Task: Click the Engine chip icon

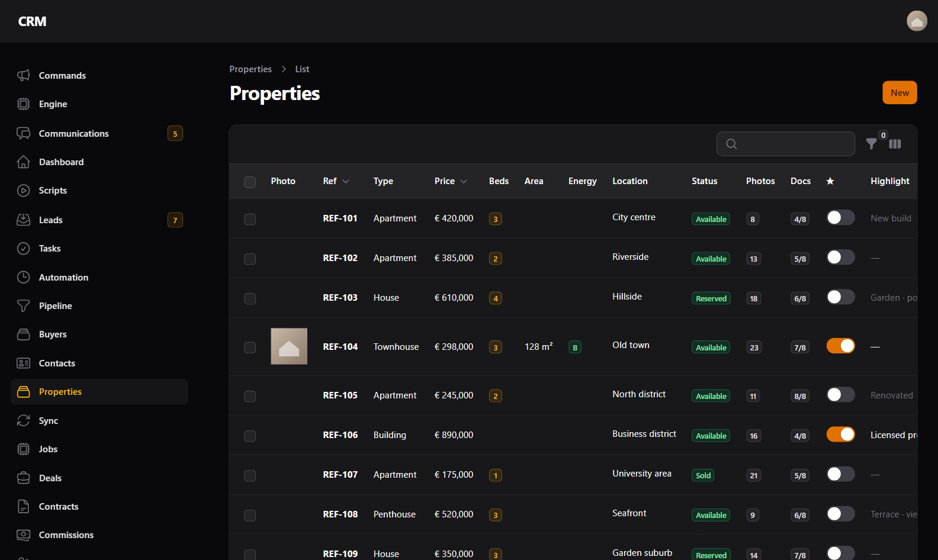Action: (x=23, y=104)
